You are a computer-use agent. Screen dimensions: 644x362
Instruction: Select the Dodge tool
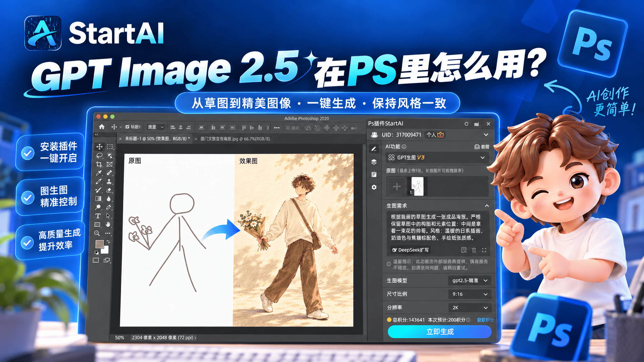pos(98,207)
